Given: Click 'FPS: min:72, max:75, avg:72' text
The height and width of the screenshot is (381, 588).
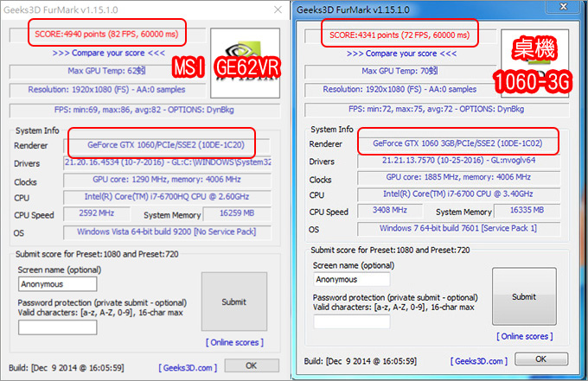Looking at the screenshot, I should 400,109.
